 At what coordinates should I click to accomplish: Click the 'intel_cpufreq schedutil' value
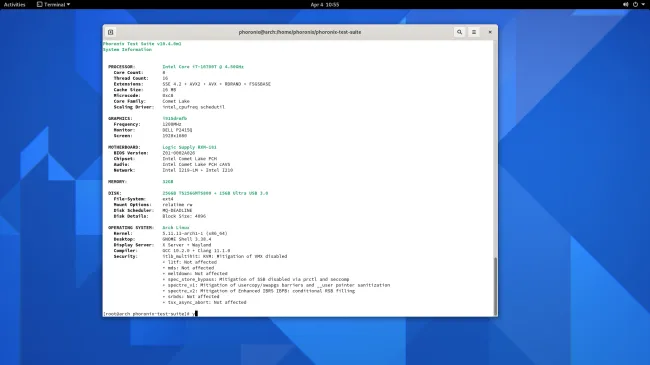point(194,107)
